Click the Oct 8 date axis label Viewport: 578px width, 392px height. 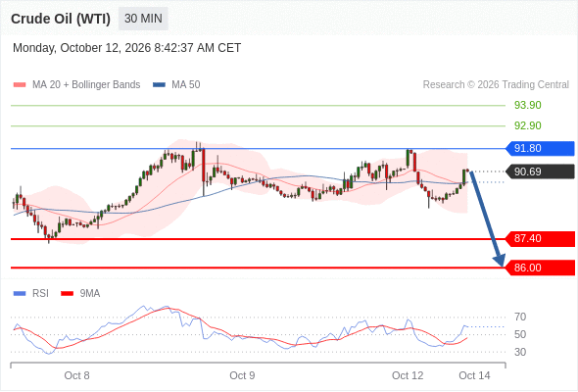[76, 375]
